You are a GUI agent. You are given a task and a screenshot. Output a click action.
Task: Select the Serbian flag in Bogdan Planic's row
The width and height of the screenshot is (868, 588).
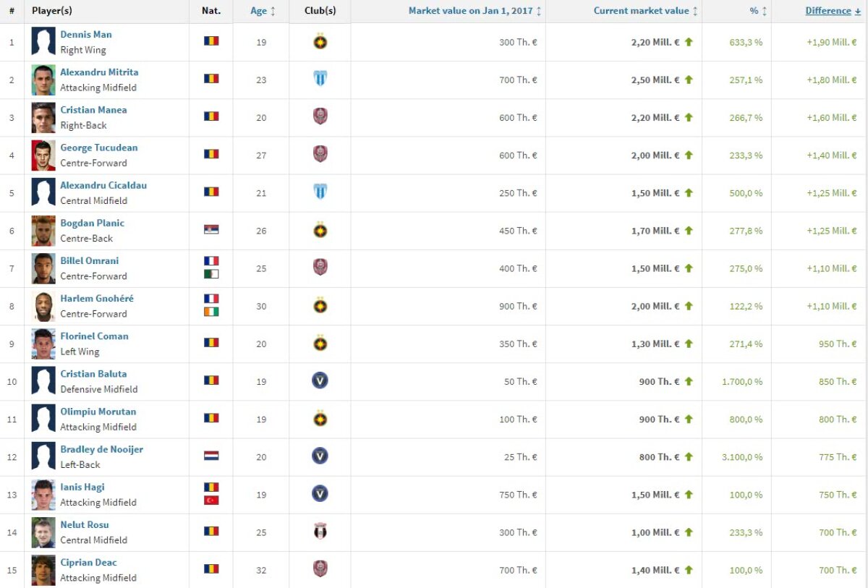click(210, 230)
